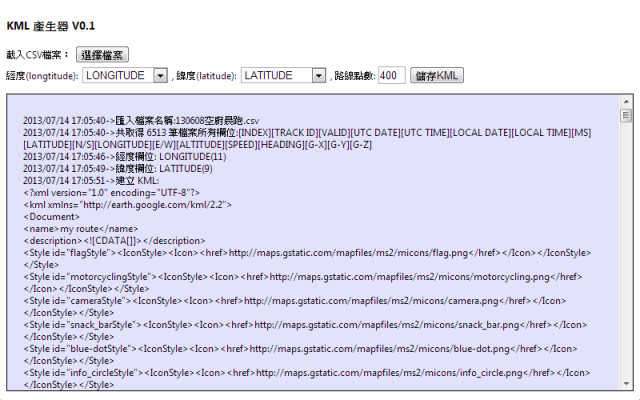Viewport: 640px width, 400px height.
Task: Click the description CDATA line
Action: [x=114, y=241]
